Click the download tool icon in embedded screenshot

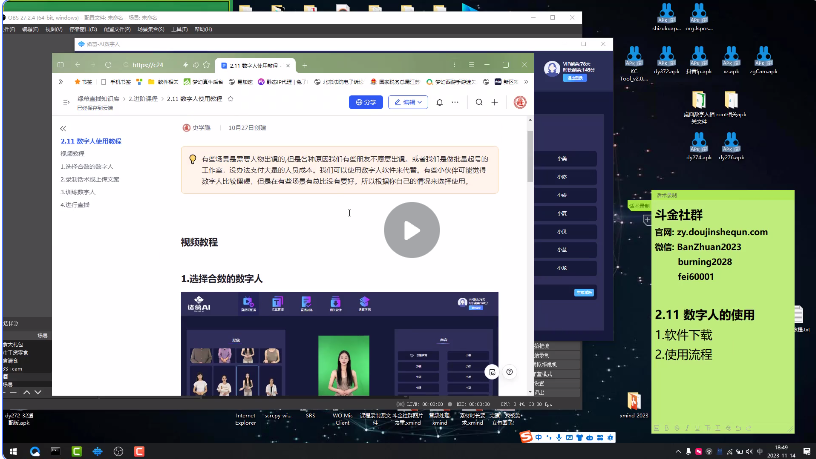coord(336,303)
